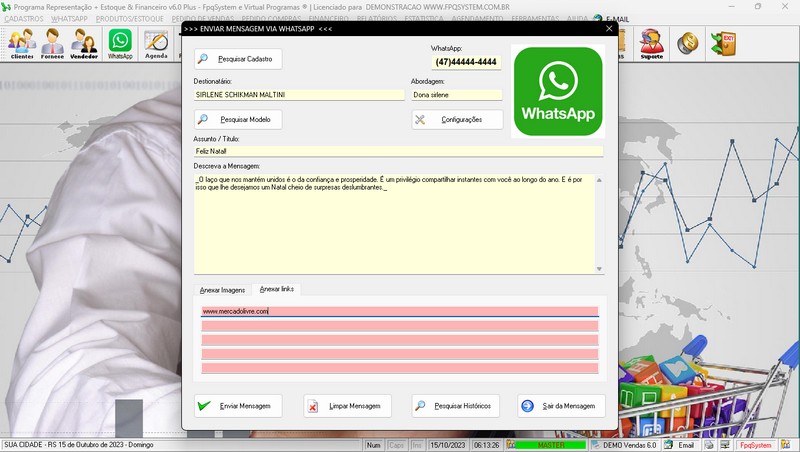Click the DEMO Vendas 6.0 status bar icon
Screen dimensions: 800x452
tap(595, 445)
